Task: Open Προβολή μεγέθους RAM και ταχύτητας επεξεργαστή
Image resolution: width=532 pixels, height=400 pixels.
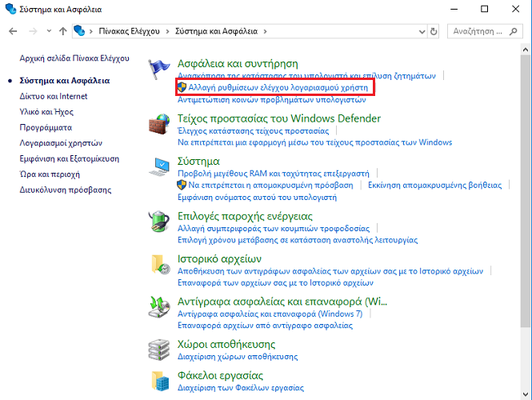Action: [273, 174]
